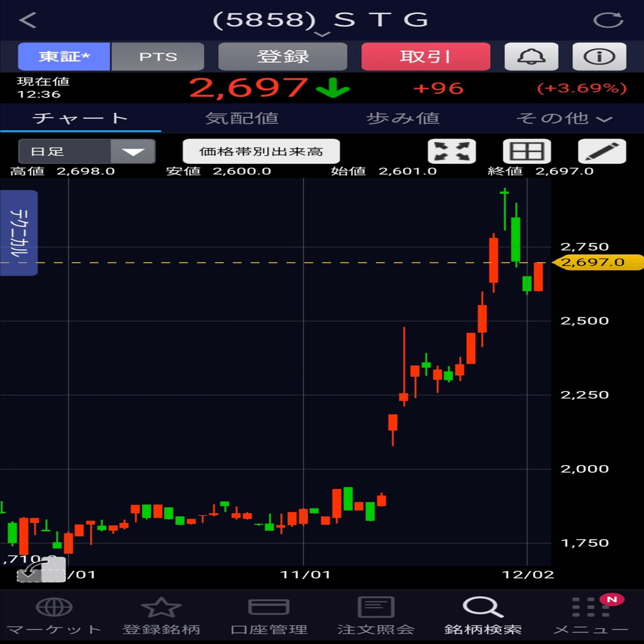Open 注文照会 order inquiry
This screenshot has height=644, width=644.
click(376, 616)
